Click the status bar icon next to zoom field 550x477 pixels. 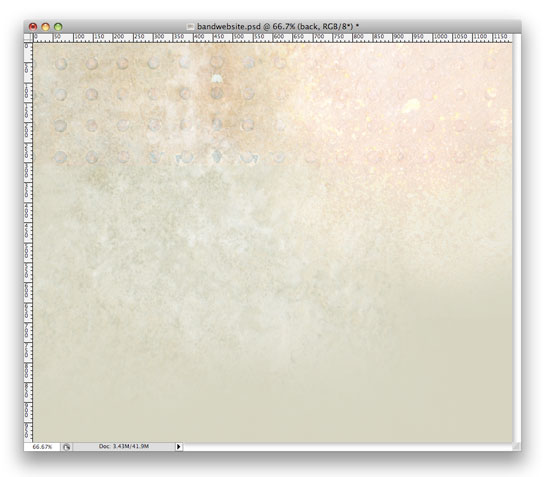(66, 447)
